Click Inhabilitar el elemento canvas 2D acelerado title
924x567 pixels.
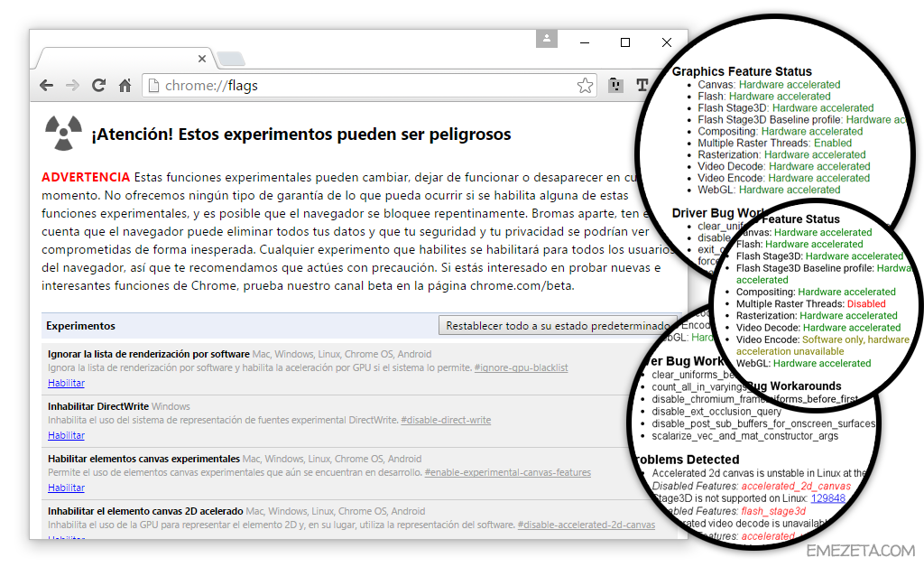(x=145, y=512)
